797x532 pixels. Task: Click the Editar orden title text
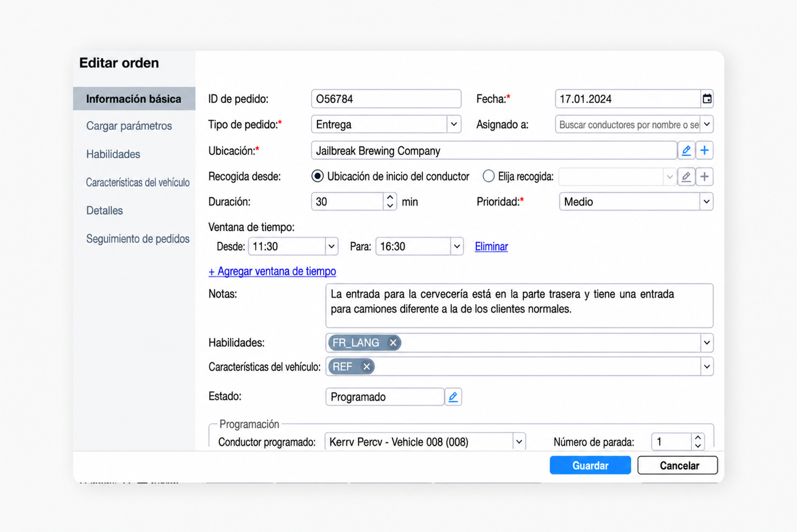[119, 63]
